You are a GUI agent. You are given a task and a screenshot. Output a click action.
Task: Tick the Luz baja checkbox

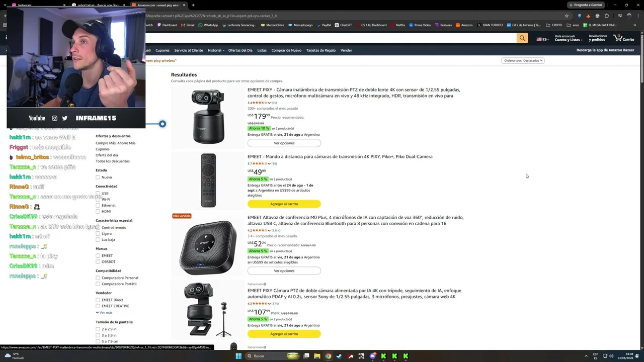[x=98, y=240]
